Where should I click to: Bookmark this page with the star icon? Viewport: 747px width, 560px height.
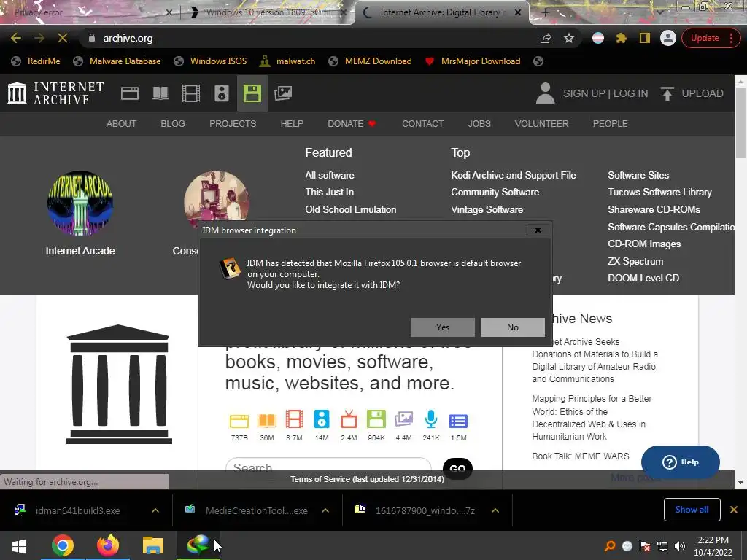569,38
